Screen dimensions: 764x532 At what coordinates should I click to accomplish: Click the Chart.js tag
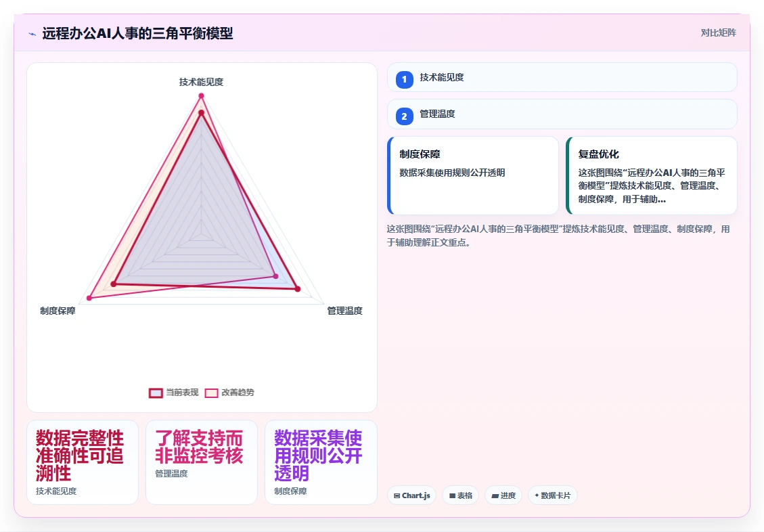(411, 495)
